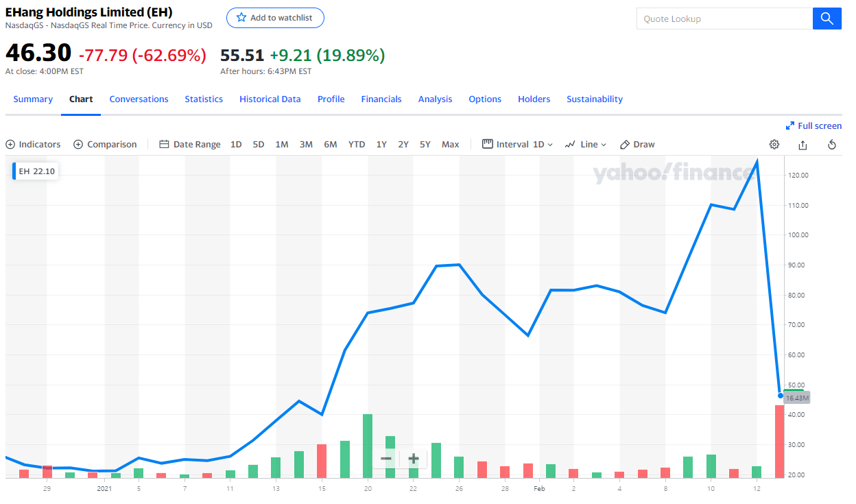Click the 120.00 price axis label
Image resolution: width=856 pixels, height=504 pixels.
[x=798, y=175]
